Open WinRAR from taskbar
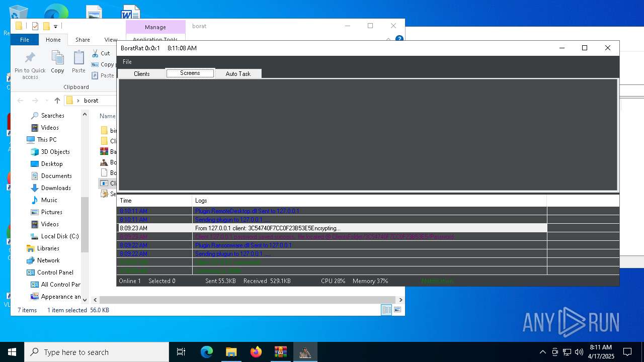This screenshot has width=644, height=362. click(280, 352)
